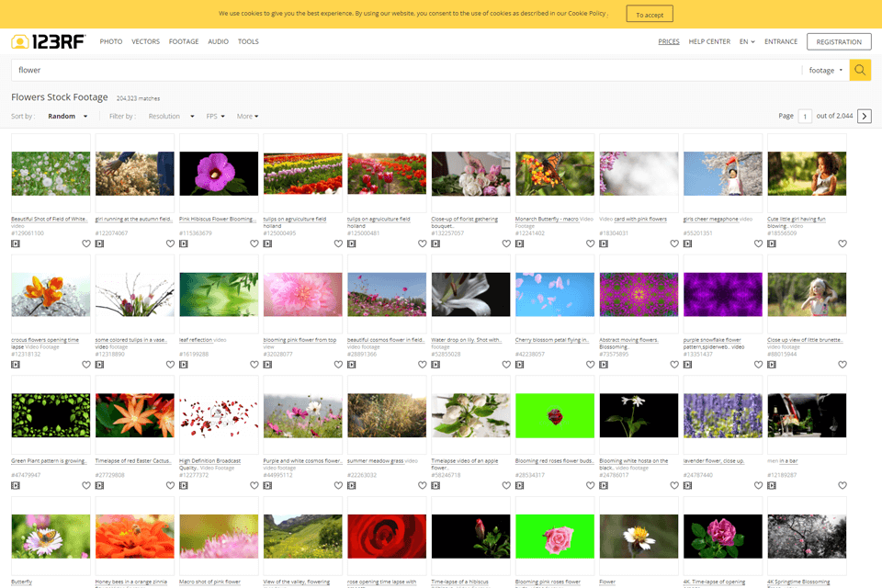
Task: Click video icon under Pink Hibiscus Flower clip
Action: tap(184, 243)
